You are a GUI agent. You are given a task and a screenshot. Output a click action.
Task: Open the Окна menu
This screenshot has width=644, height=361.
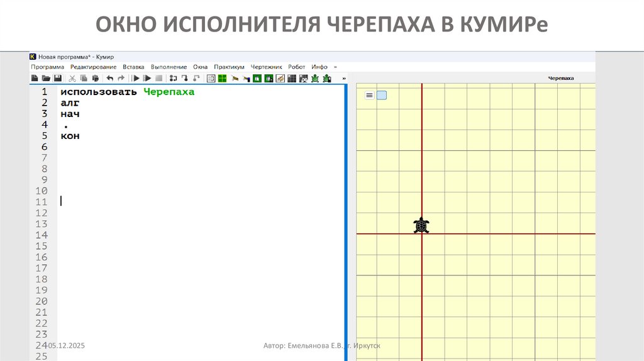(x=201, y=67)
